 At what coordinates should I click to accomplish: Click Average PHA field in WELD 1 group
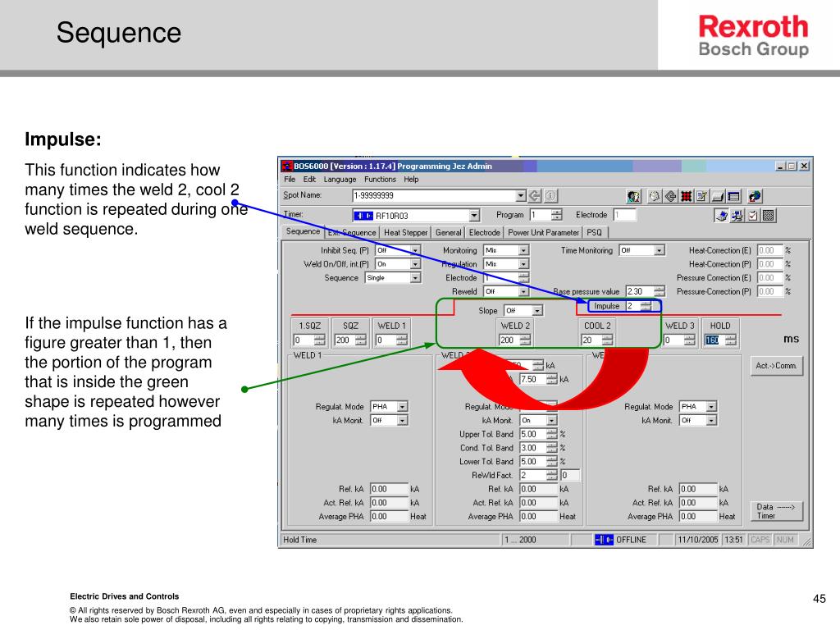click(390, 517)
